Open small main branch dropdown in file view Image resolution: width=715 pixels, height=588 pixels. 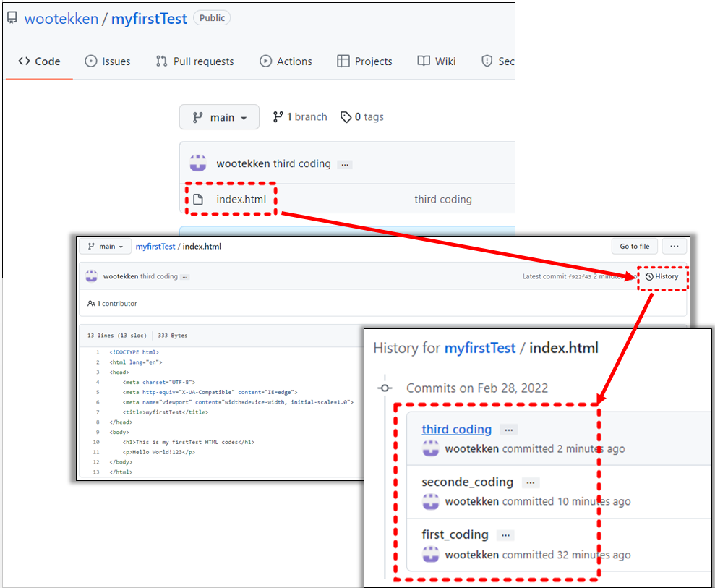point(106,247)
